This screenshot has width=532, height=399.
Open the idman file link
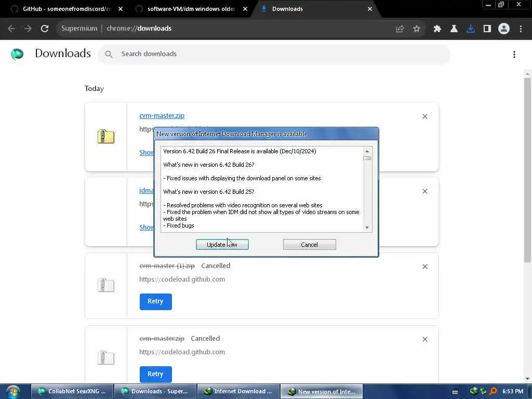coord(146,191)
